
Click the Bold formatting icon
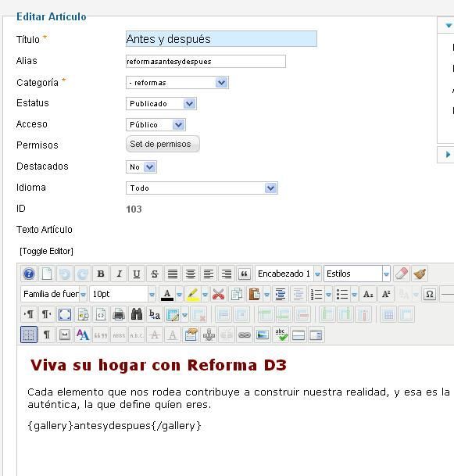(101, 274)
